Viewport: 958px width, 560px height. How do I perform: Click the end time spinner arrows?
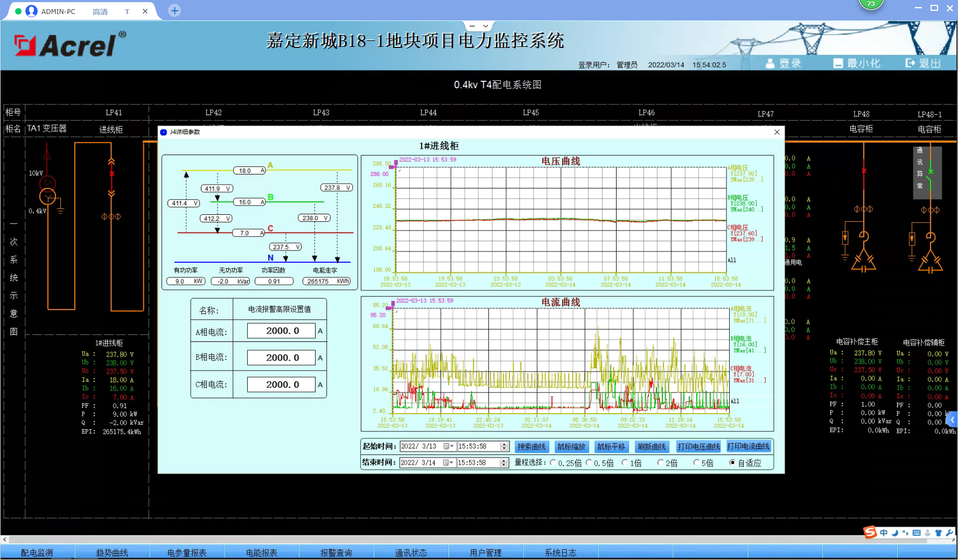[504, 463]
